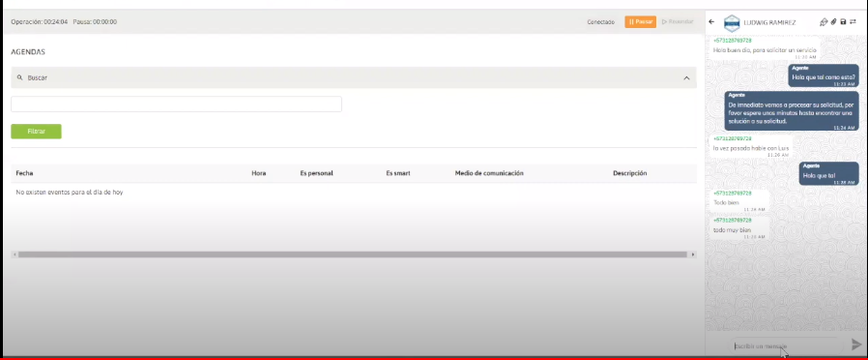Screen dimensions: 868x360
Task: Click the 'Escribir un mensaje' message box
Action: (x=786, y=345)
